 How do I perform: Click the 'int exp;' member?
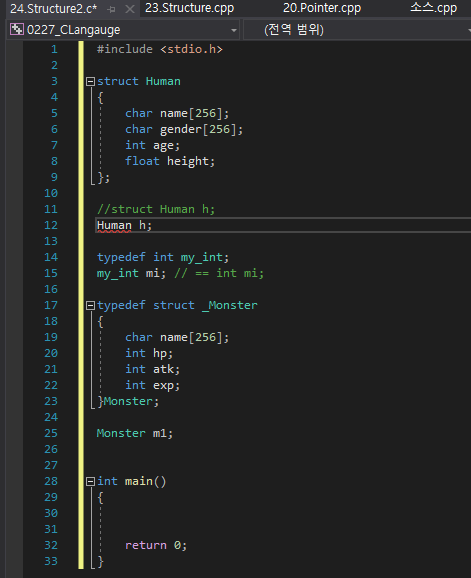point(153,386)
